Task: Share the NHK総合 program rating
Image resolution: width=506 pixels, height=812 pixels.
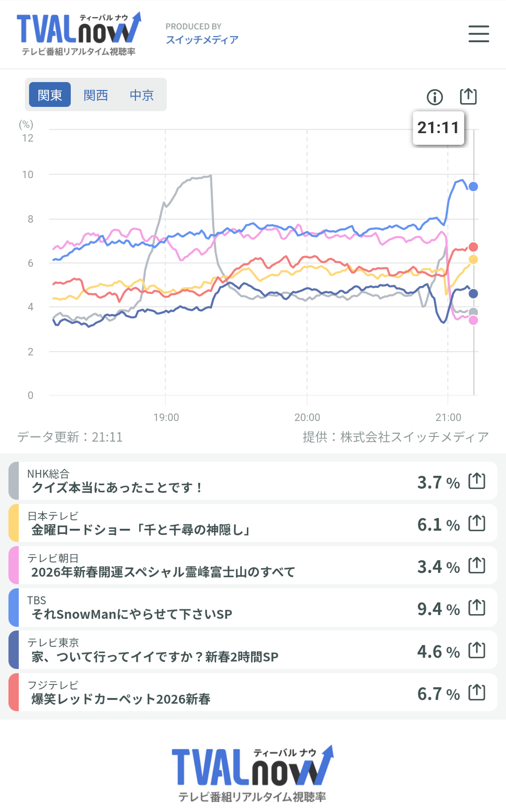Action: (x=477, y=481)
